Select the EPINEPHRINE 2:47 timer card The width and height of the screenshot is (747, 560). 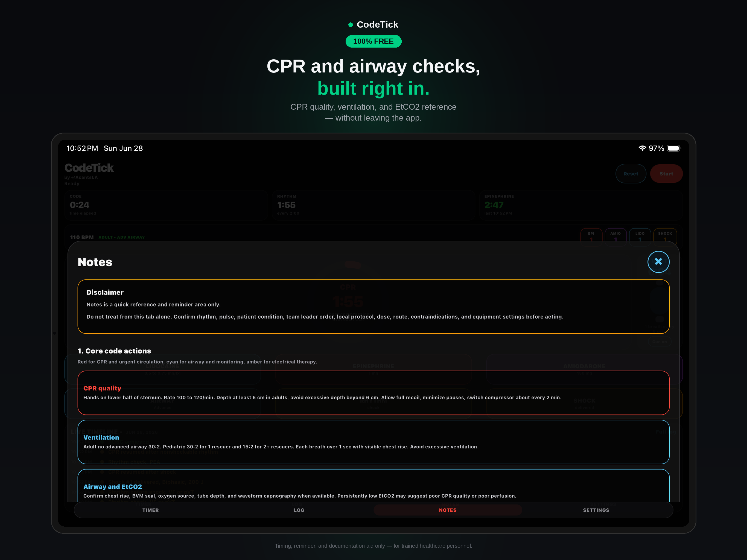tap(581, 205)
